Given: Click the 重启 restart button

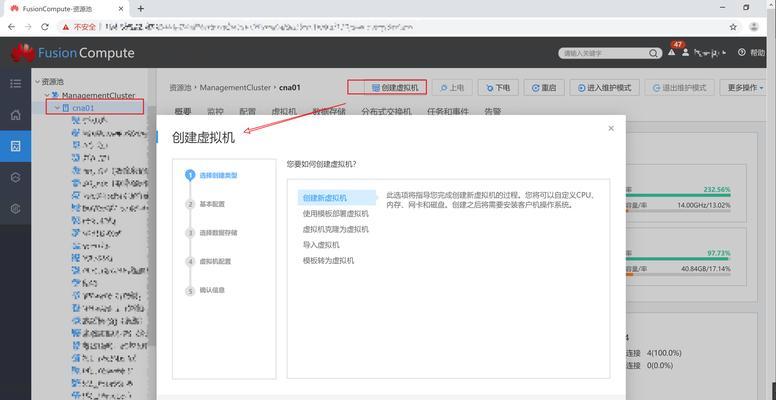Looking at the screenshot, I should [x=543, y=88].
